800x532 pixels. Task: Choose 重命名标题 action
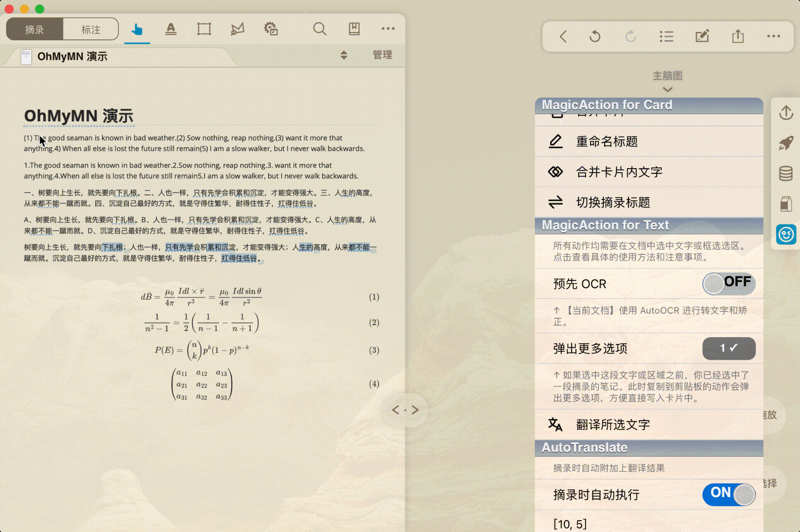click(649, 141)
